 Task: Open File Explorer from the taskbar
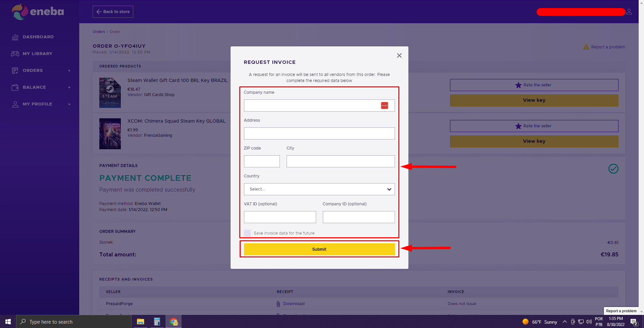(x=140, y=322)
